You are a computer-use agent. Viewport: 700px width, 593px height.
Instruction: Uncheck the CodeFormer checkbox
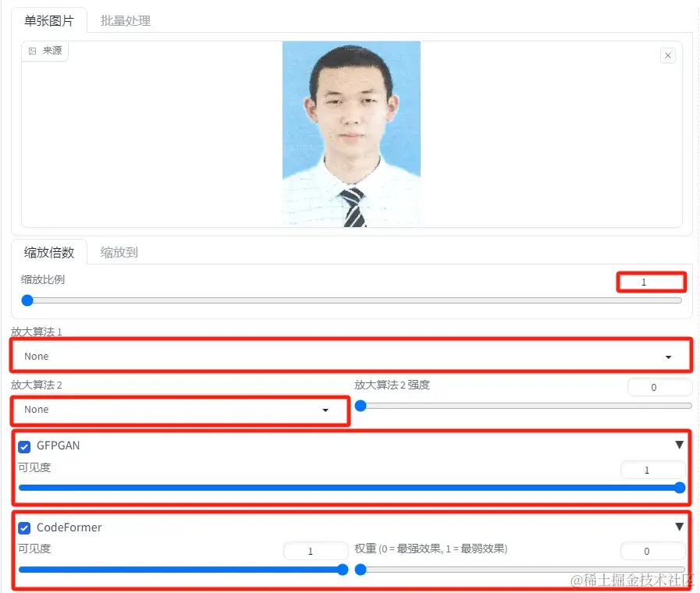[x=23, y=527]
